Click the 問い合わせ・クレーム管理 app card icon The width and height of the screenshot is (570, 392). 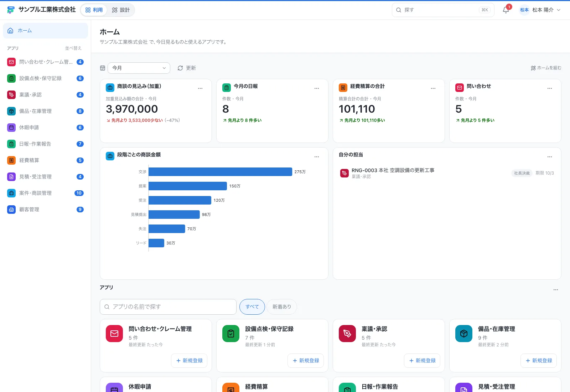pyautogui.click(x=114, y=334)
